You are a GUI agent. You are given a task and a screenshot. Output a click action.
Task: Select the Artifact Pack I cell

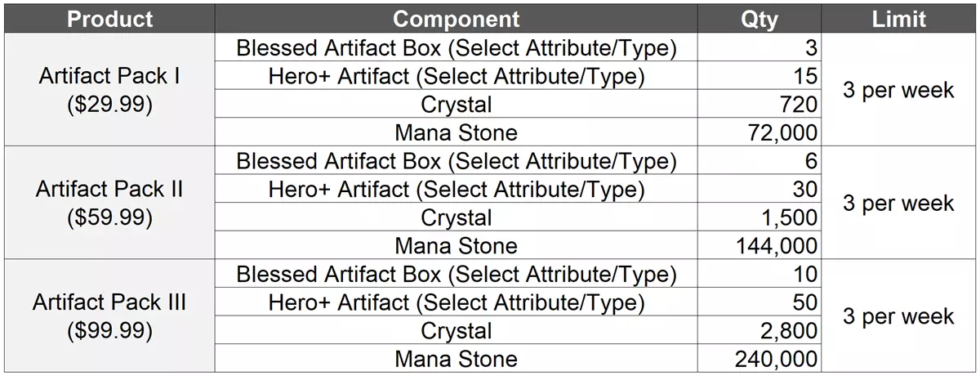[x=109, y=90]
